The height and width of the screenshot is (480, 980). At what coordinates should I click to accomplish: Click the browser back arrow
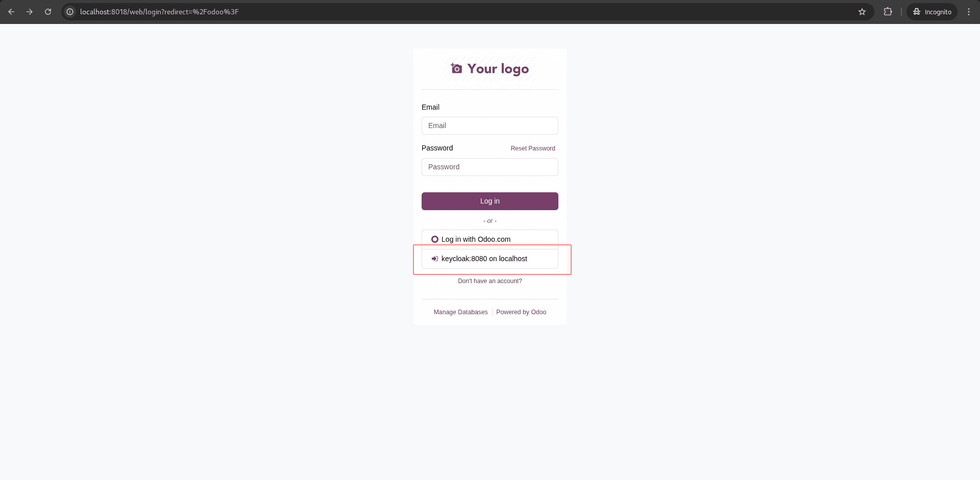point(11,11)
